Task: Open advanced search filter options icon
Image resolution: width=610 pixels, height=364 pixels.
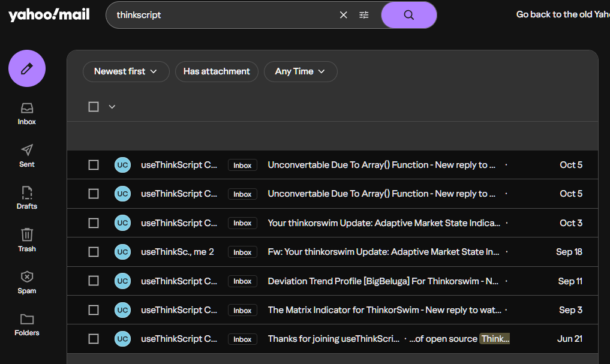Action: pos(364,15)
